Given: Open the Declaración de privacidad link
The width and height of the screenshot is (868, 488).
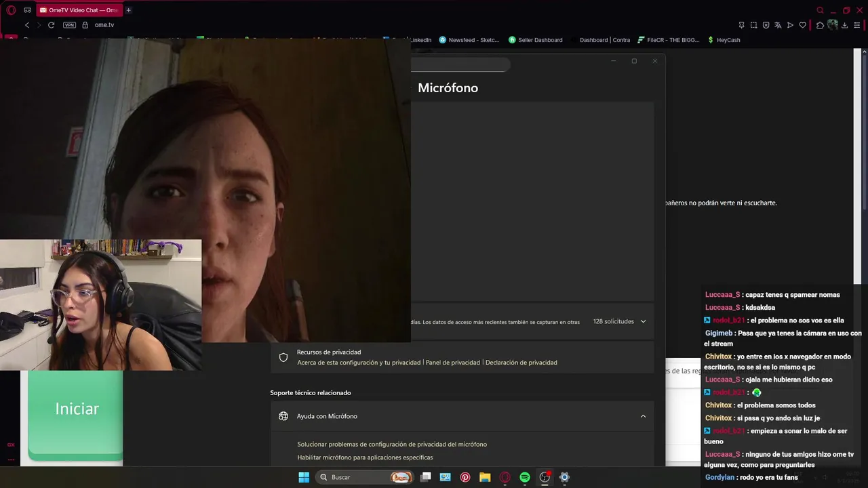Looking at the screenshot, I should coord(521,363).
